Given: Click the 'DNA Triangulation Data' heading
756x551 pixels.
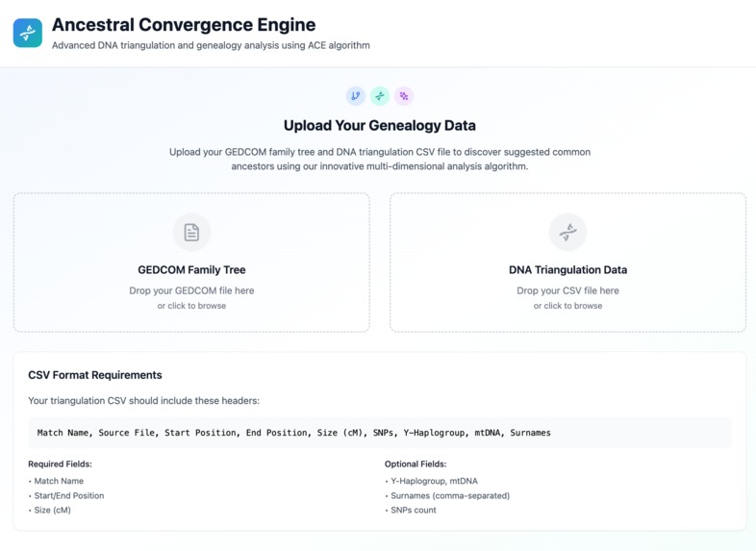Looking at the screenshot, I should (x=567, y=270).
